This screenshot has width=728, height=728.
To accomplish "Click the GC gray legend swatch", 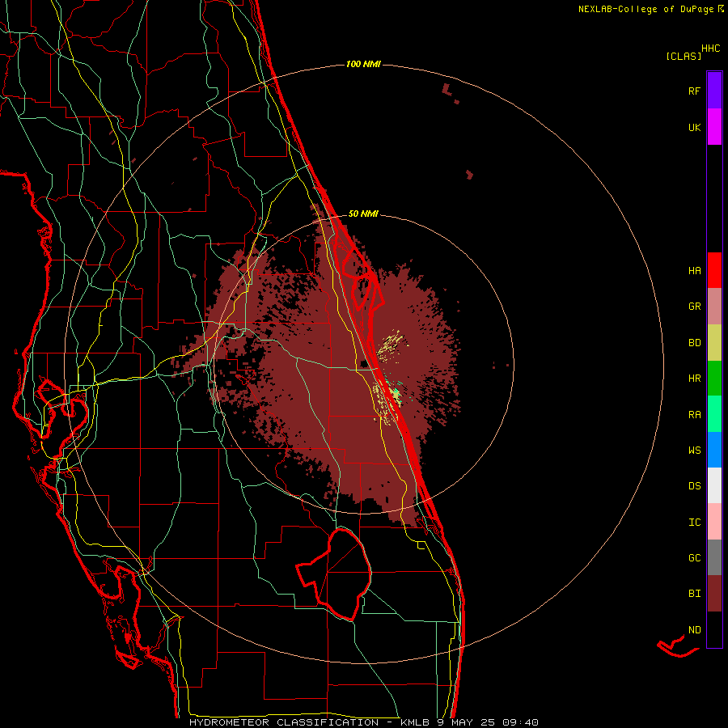I will point(714,557).
